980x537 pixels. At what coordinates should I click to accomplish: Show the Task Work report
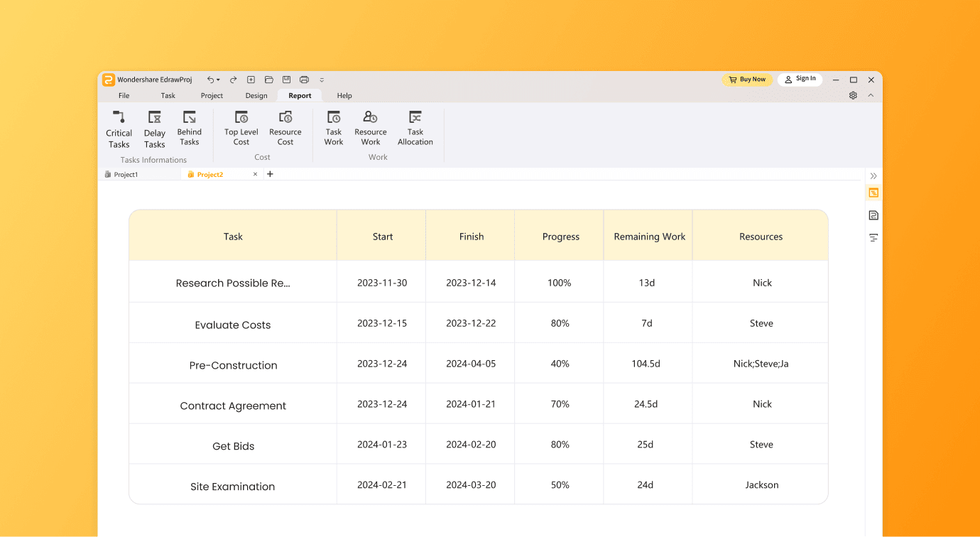point(334,128)
